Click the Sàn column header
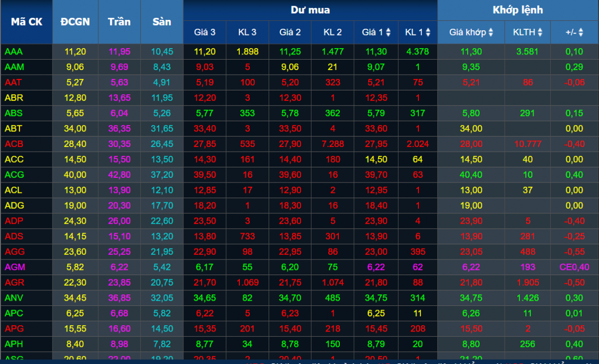This screenshot has width=599, height=364. pyautogui.click(x=162, y=22)
